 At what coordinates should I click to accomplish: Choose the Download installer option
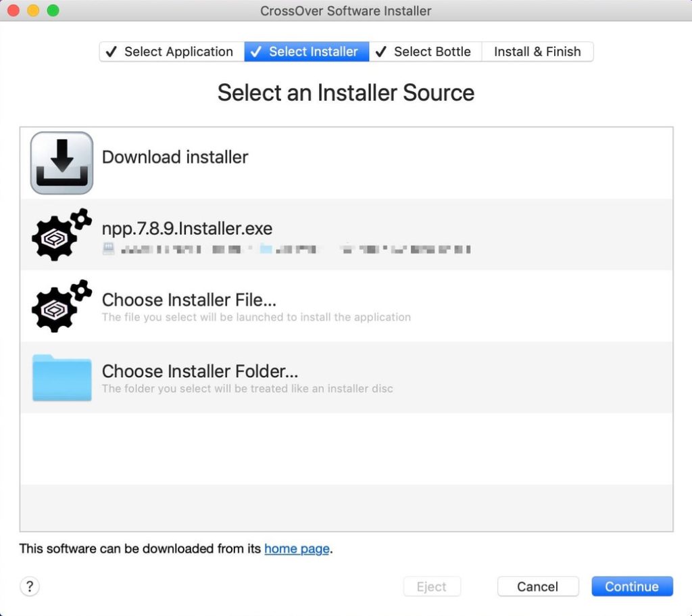(347, 163)
